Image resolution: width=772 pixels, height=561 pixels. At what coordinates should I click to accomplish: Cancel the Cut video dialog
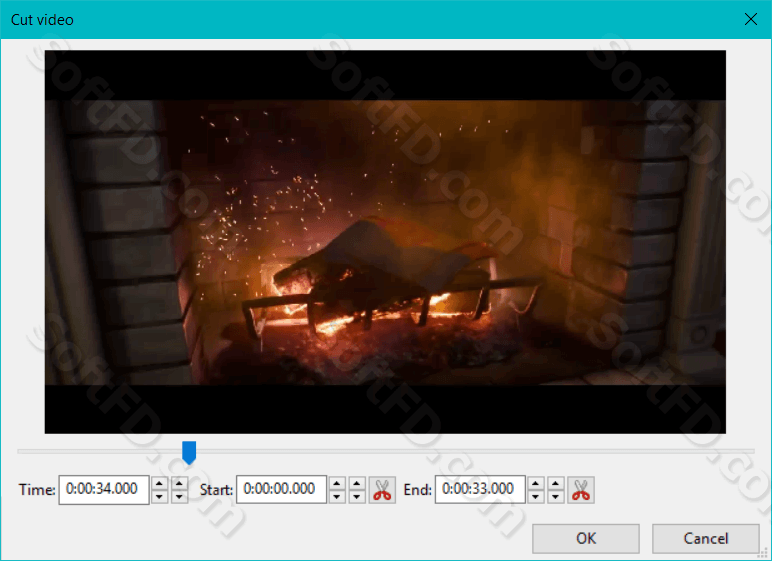(706, 538)
